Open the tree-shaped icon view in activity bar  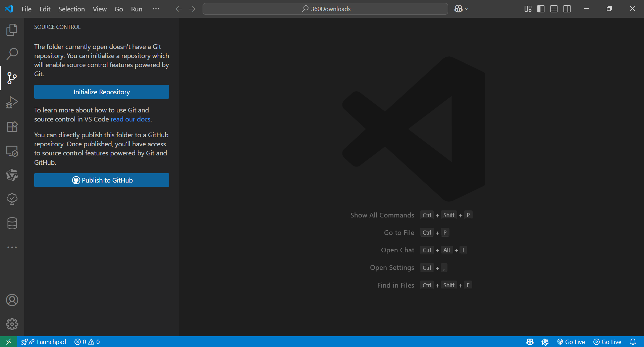(12, 199)
